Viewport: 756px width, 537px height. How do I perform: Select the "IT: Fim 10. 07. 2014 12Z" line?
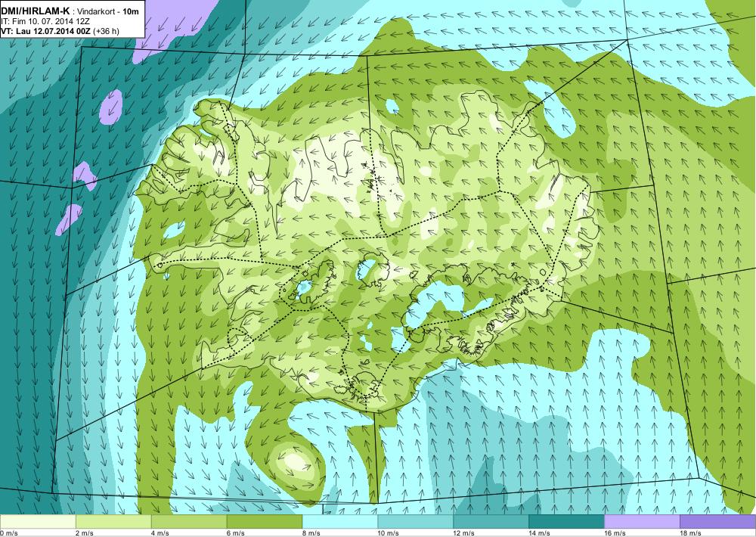[x=45, y=21]
